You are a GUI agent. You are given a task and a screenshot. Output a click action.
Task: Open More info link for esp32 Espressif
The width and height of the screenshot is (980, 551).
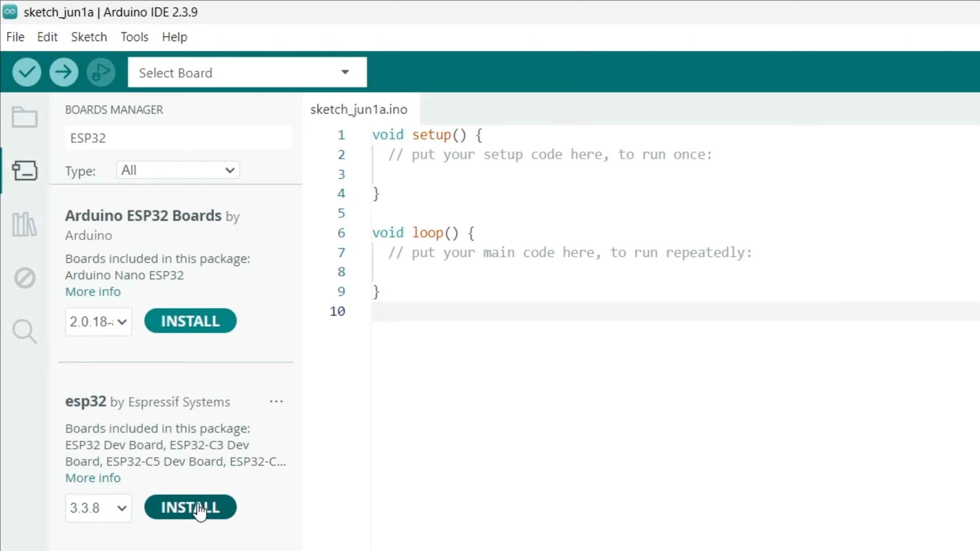coord(93,478)
